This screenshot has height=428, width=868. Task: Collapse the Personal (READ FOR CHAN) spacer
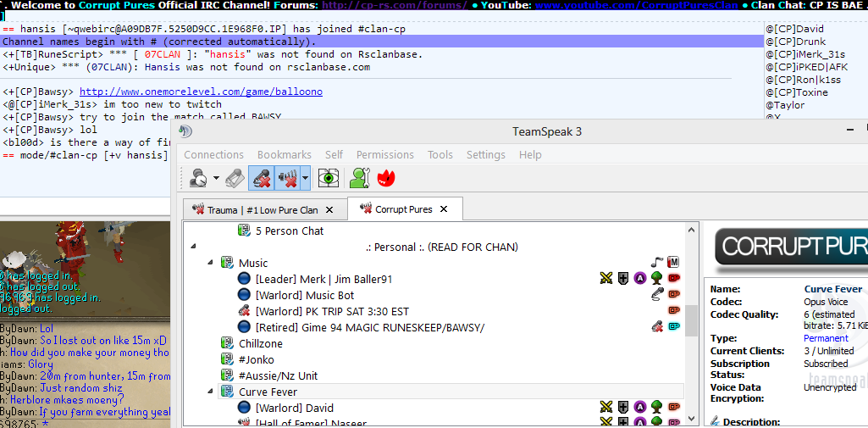193,247
